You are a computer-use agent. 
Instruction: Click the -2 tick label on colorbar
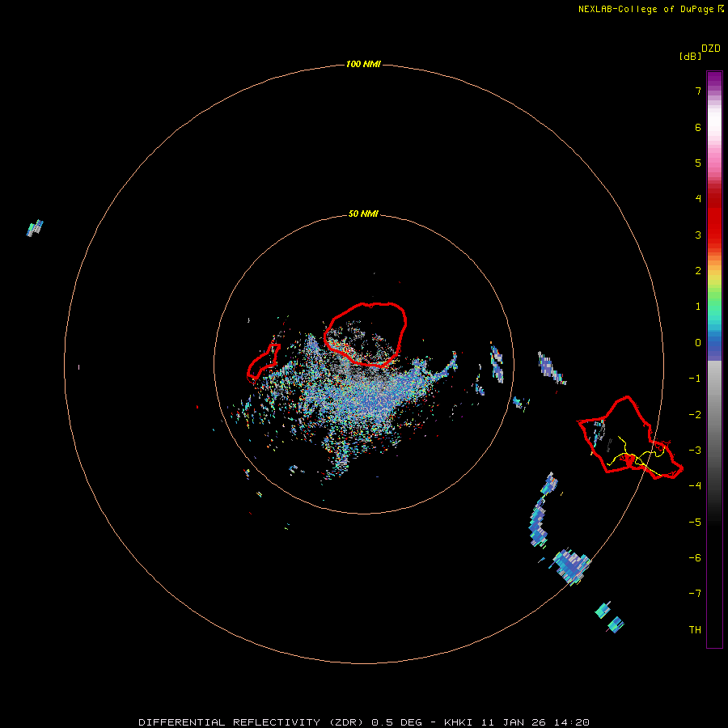coord(695,415)
